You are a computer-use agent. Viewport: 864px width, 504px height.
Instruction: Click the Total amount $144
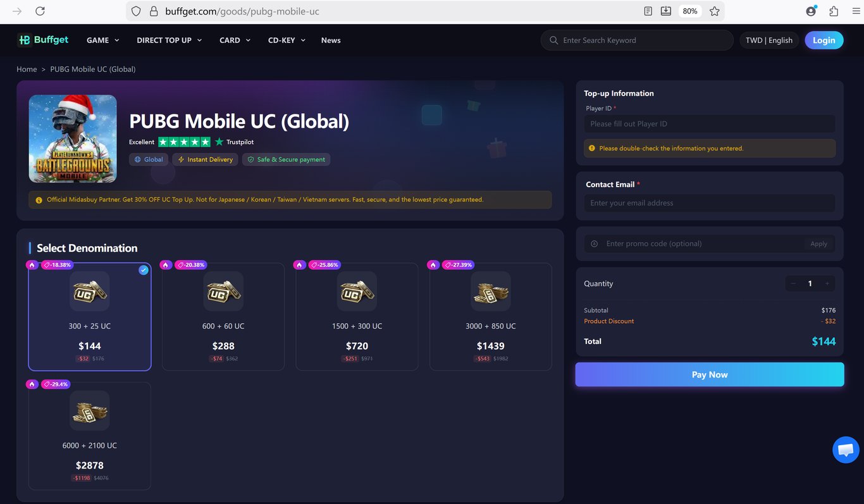point(824,341)
